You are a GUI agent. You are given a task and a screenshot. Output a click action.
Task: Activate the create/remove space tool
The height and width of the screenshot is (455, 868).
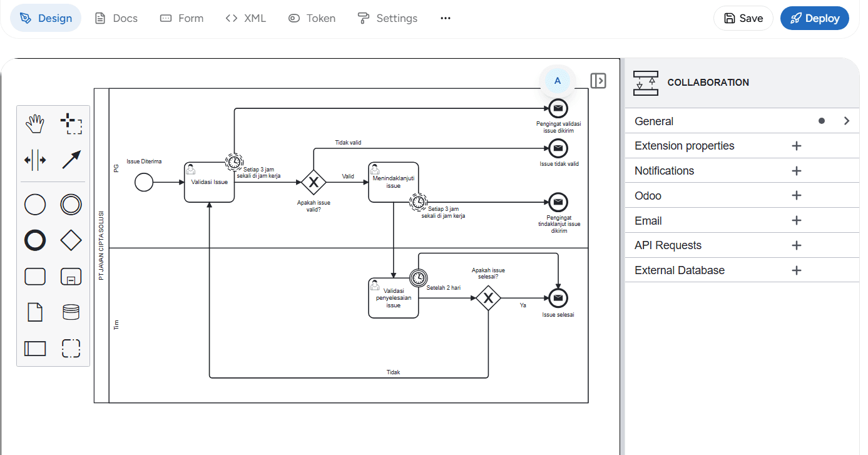click(35, 160)
